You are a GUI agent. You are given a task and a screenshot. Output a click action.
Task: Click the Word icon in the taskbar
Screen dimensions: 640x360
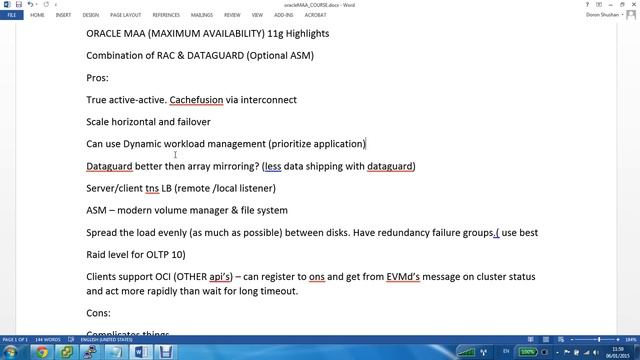coord(141,352)
